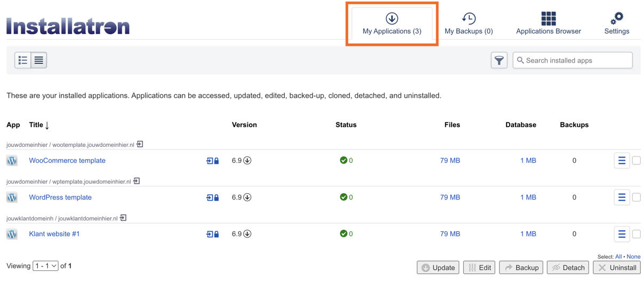Sort by Title column header
This screenshot has width=644, height=283.
[x=39, y=125]
